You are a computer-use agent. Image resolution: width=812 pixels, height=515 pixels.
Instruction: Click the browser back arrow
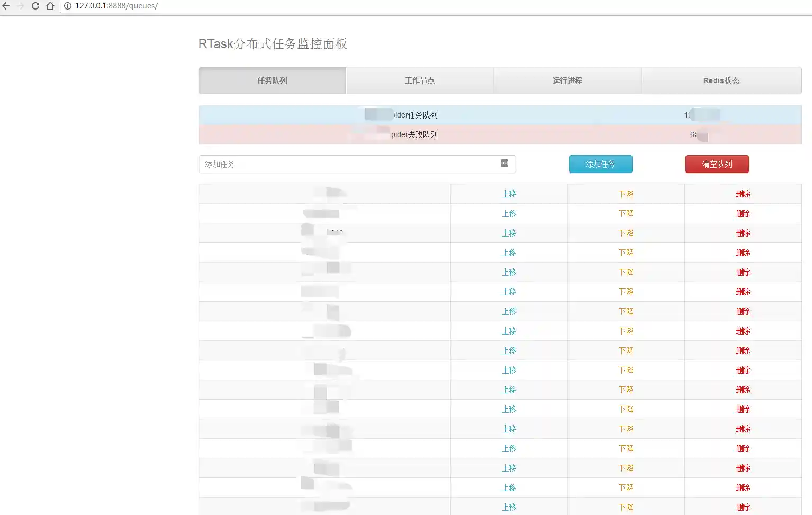6,6
